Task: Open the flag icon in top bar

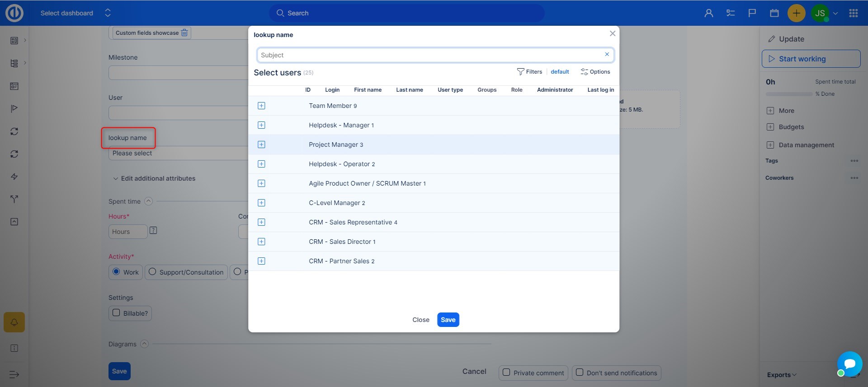Action: (752, 13)
